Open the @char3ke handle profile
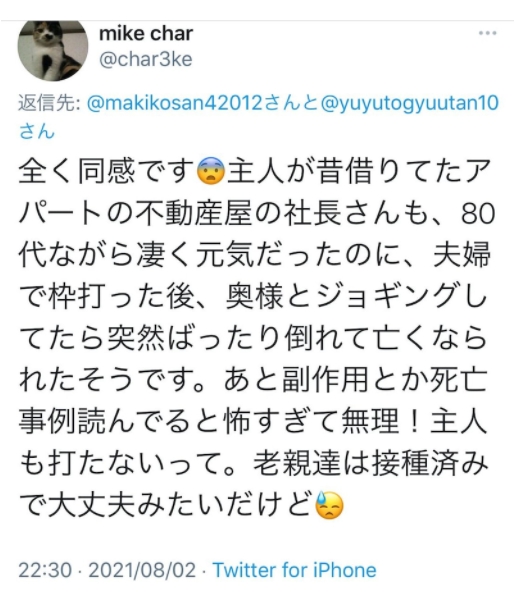This screenshot has height=594, width=517. (x=146, y=59)
